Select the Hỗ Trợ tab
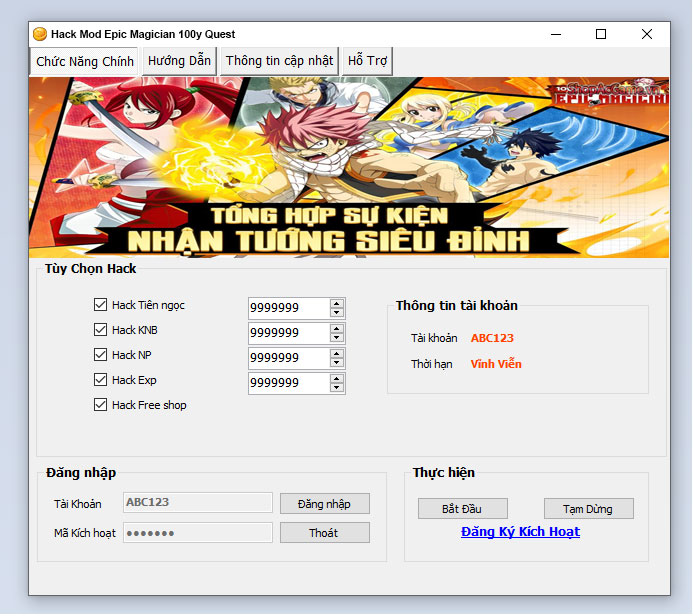693x616 pixels. (367, 61)
